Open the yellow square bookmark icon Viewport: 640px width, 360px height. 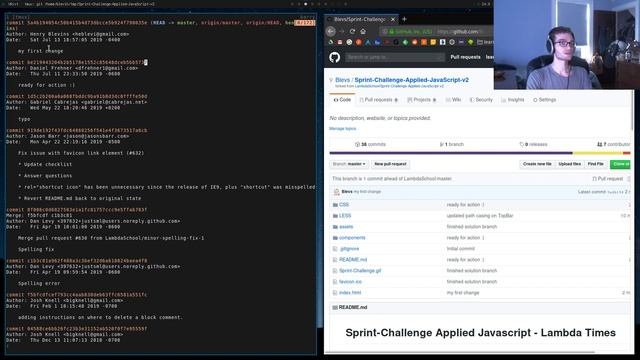pyautogui.click(x=433, y=42)
